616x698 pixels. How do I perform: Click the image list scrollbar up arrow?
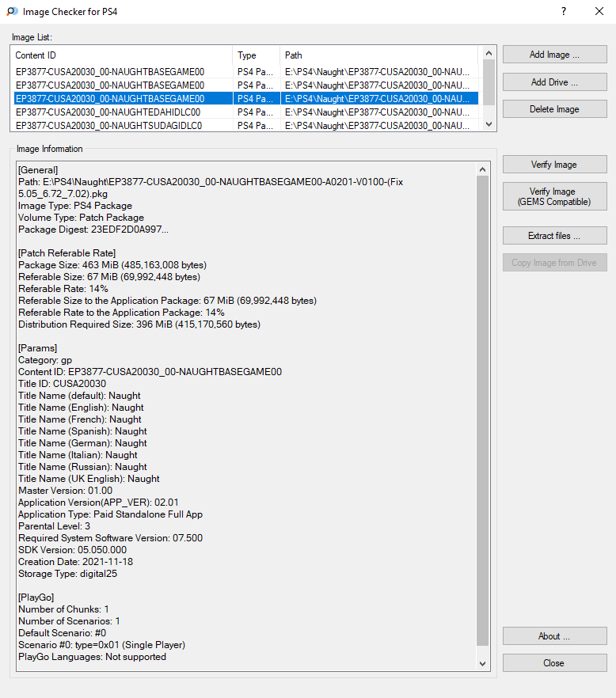pos(489,53)
